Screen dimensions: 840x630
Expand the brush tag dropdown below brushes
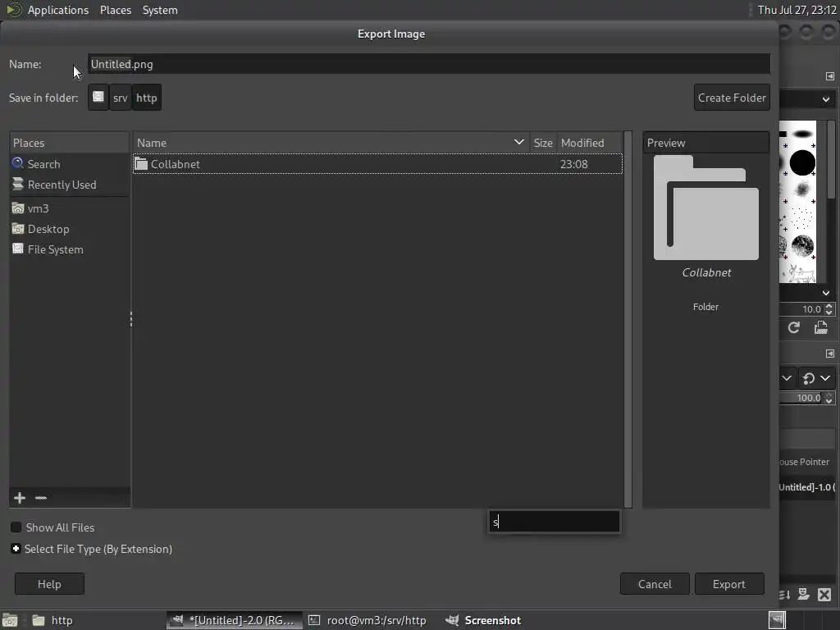pyautogui.click(x=825, y=293)
